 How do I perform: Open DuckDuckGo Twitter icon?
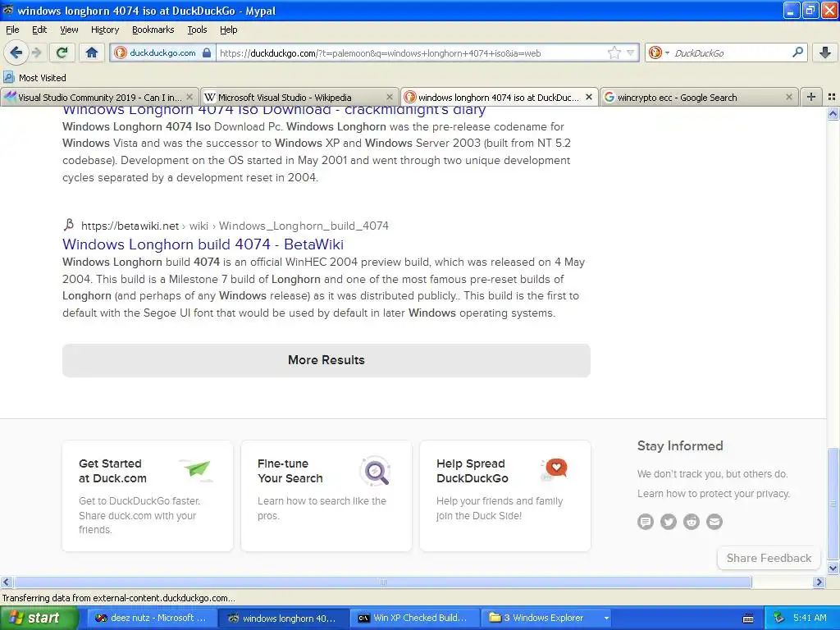pyautogui.click(x=668, y=521)
